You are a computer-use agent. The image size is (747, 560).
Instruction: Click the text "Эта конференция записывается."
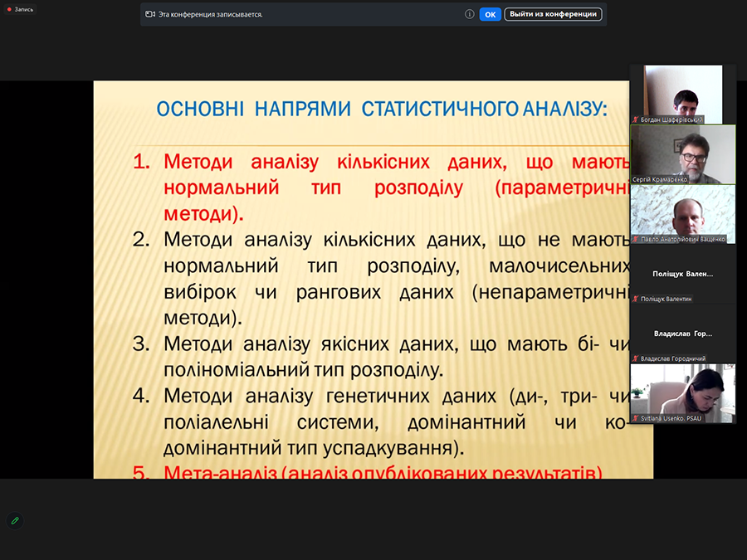[210, 14]
